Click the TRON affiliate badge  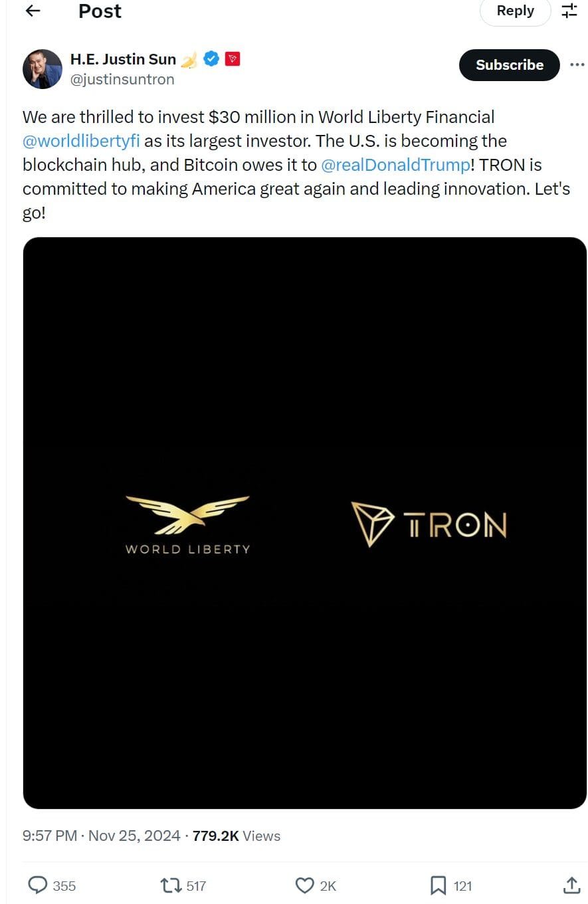click(x=233, y=58)
